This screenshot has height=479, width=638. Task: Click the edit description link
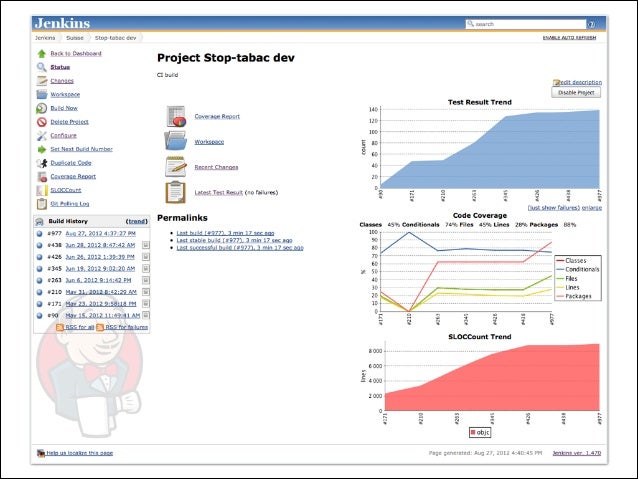click(x=581, y=82)
